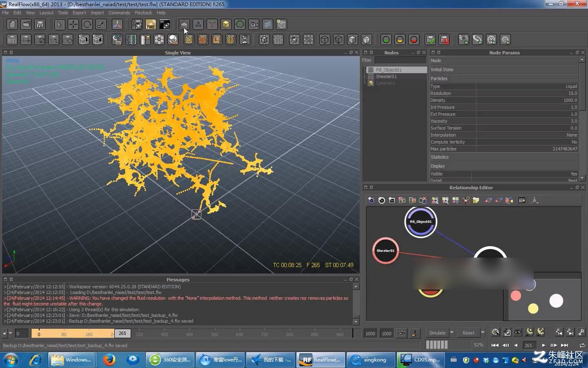This screenshot has height=368, width=588.
Task: Expand the Initial State section
Action: [x=504, y=70]
